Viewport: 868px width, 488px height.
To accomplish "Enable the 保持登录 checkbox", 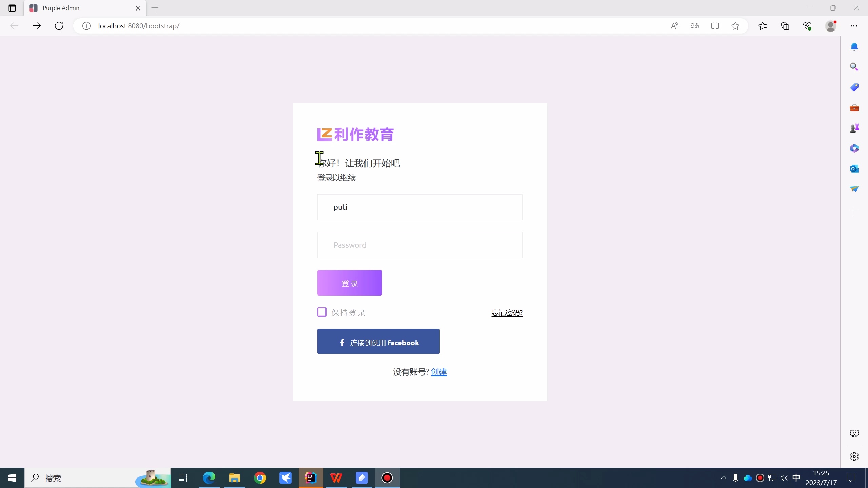I will pos(321,311).
